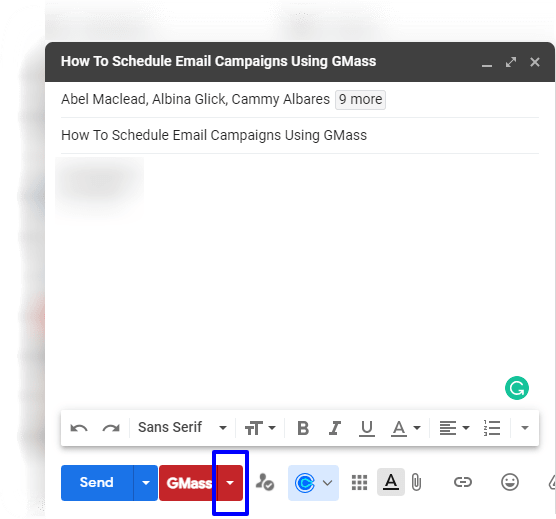Open the GMass settings dropdown arrow

pos(230,483)
